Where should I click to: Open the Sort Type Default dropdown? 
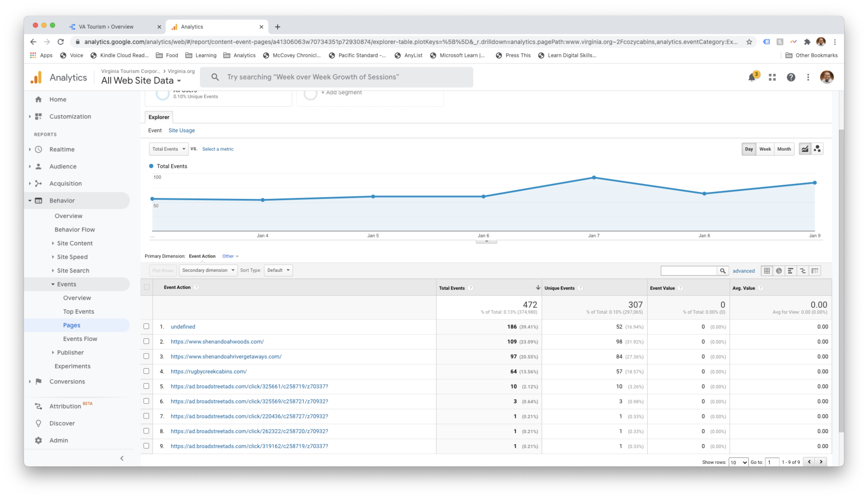278,270
